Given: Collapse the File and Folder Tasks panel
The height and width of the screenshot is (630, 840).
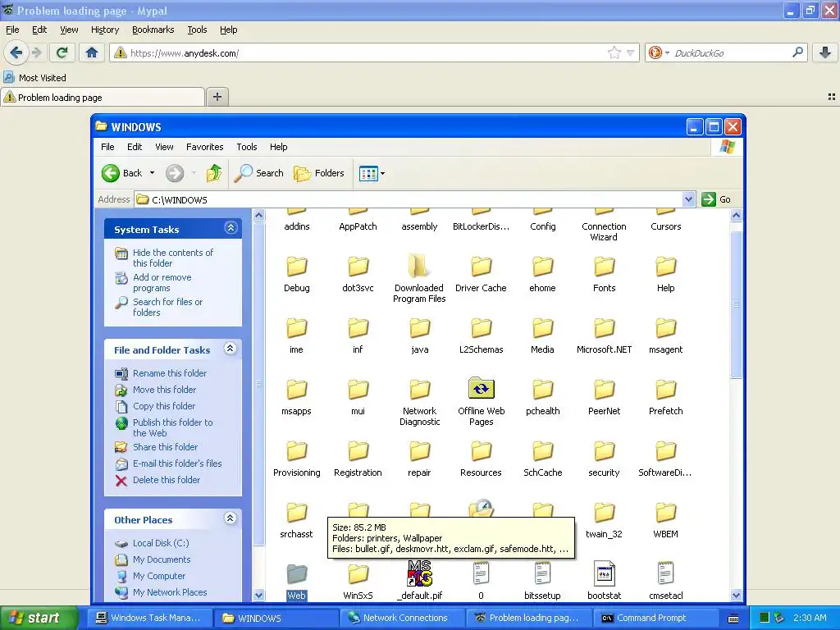Looking at the screenshot, I should pos(231,349).
